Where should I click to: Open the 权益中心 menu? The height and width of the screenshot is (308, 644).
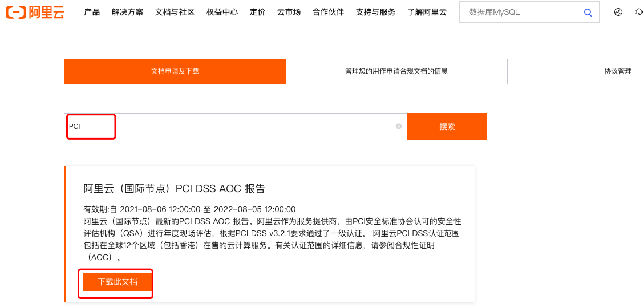tap(222, 12)
